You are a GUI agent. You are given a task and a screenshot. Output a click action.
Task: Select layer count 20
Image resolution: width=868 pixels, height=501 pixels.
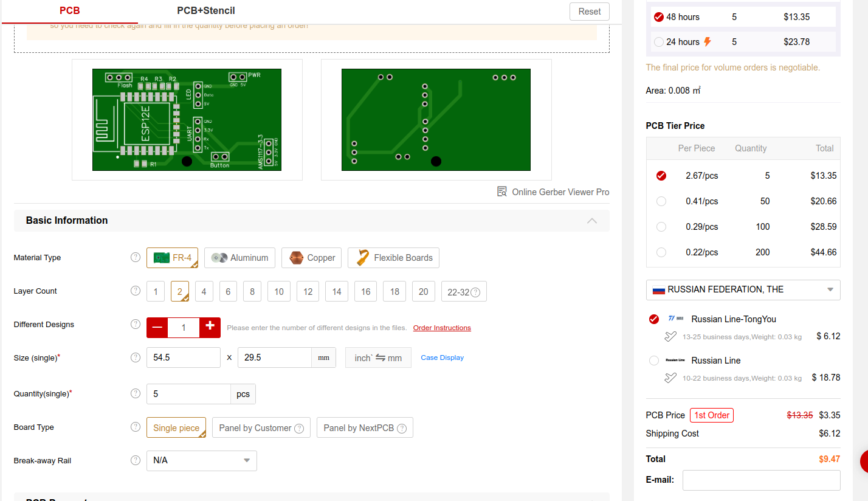[x=424, y=291]
